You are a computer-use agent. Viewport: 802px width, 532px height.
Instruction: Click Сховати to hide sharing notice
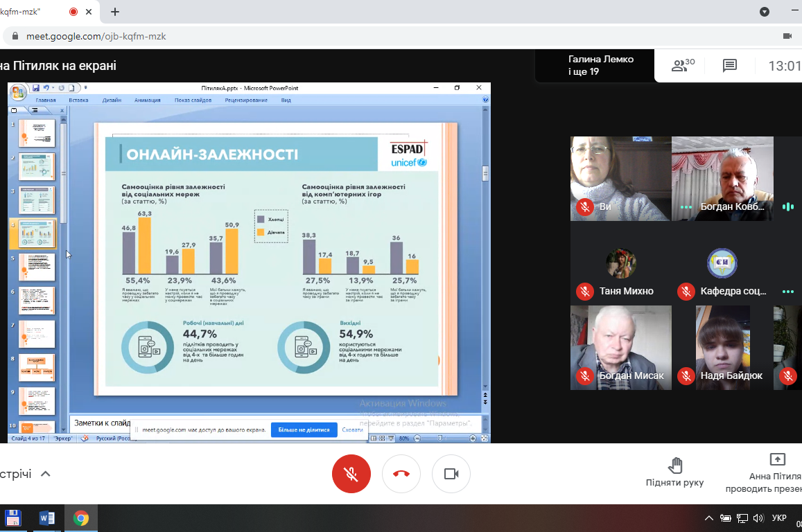[x=353, y=429]
